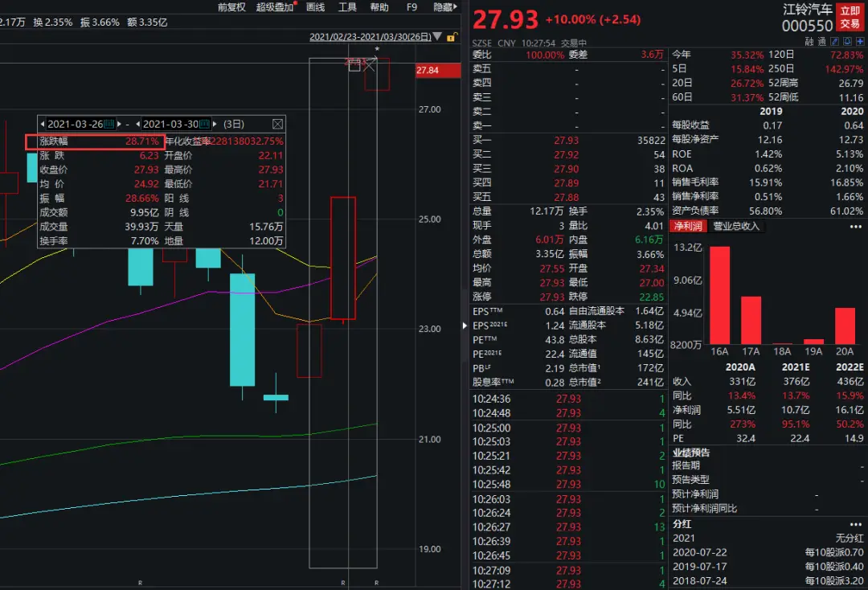Click the alert bell icon top right

coord(847,41)
